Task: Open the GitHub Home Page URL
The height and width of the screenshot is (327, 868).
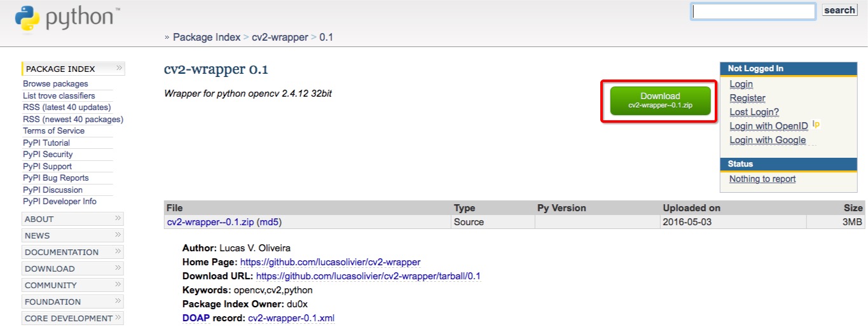Action: pyautogui.click(x=330, y=262)
